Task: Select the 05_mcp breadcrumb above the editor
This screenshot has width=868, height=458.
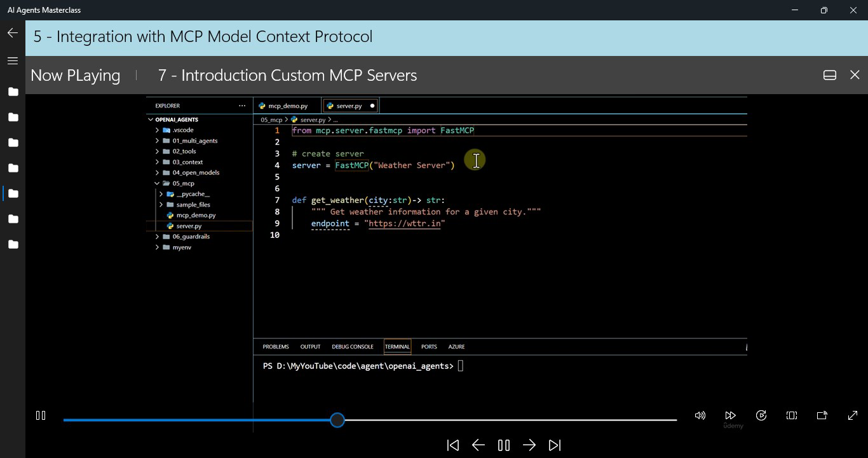Action: [271, 120]
